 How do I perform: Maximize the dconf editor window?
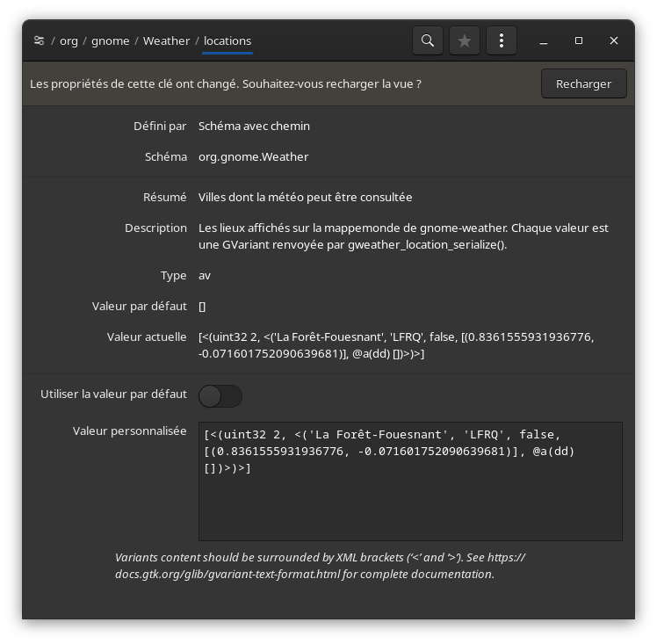[579, 40]
